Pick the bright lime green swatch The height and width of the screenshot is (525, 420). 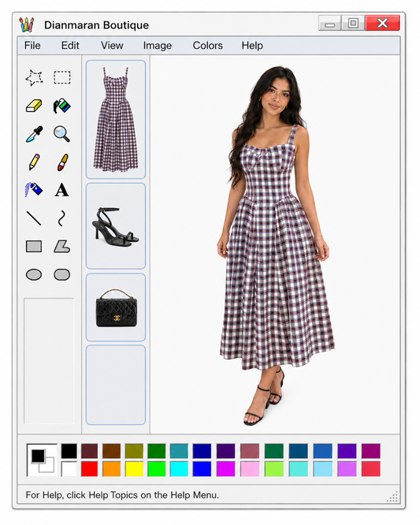(x=157, y=469)
